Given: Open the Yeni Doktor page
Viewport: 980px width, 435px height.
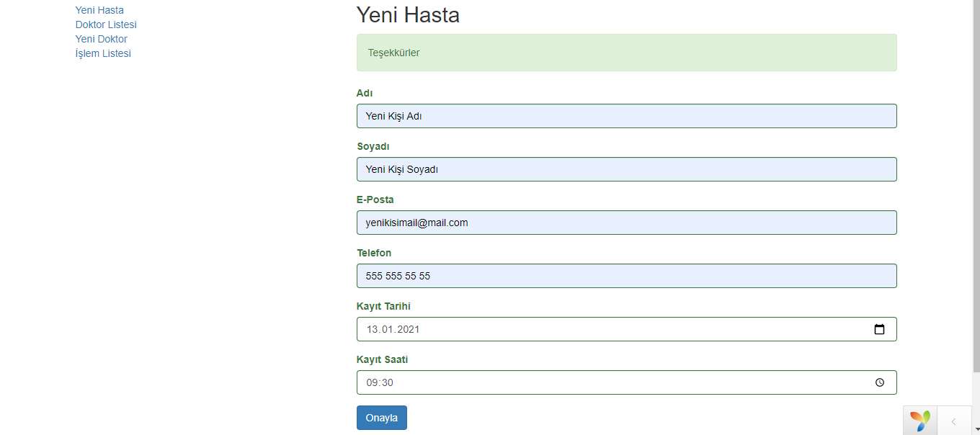Looking at the screenshot, I should point(101,39).
